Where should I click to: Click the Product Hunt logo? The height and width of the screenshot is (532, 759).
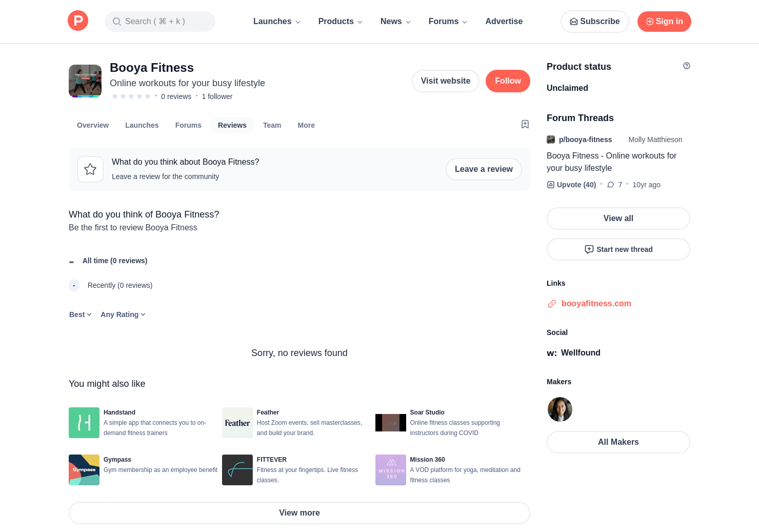[78, 21]
